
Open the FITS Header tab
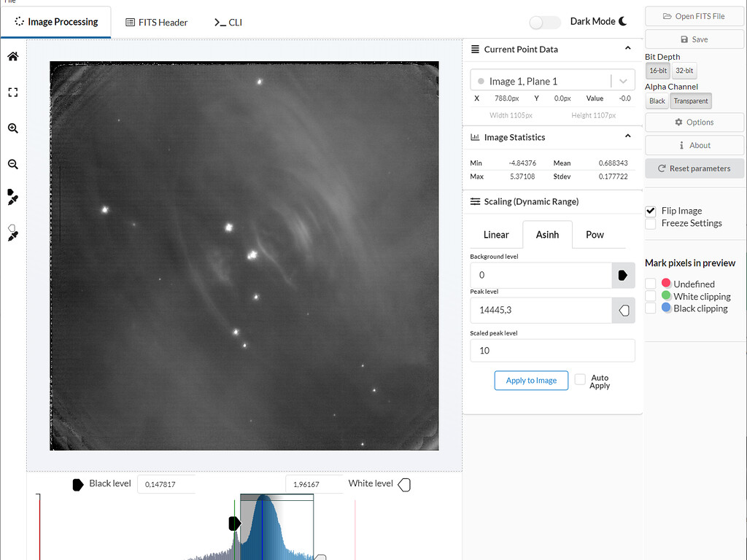tap(156, 23)
